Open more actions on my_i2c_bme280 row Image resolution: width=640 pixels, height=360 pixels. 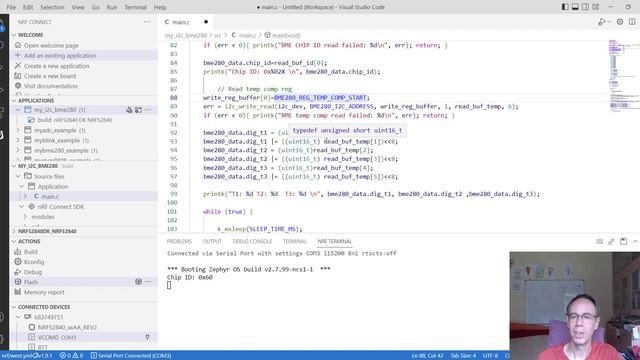[148, 110]
